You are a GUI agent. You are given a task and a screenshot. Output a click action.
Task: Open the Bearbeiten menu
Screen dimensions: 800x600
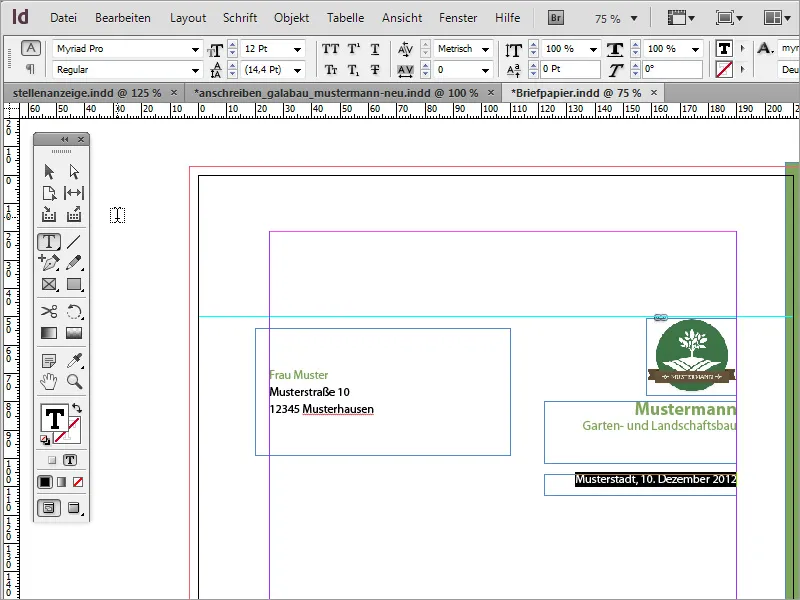pos(122,18)
